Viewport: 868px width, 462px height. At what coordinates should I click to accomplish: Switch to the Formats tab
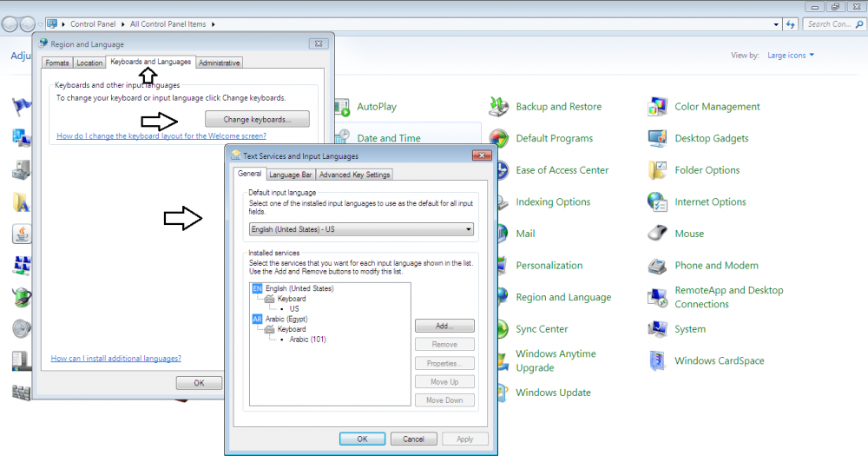click(57, 63)
